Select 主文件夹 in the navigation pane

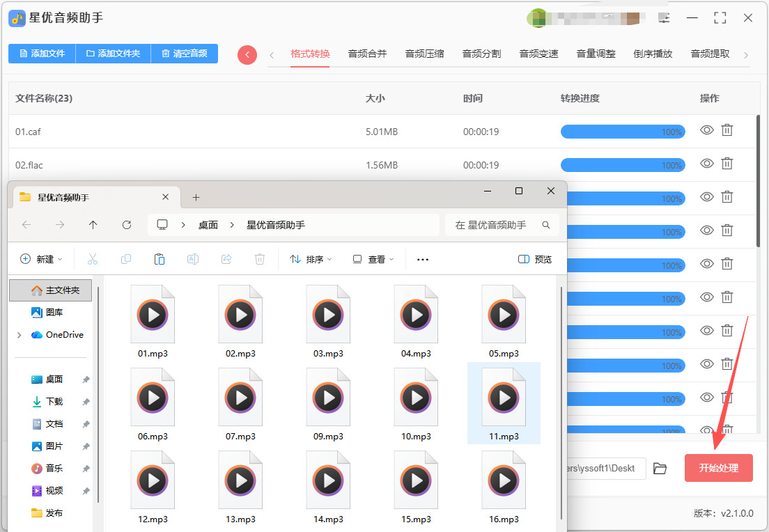point(51,290)
